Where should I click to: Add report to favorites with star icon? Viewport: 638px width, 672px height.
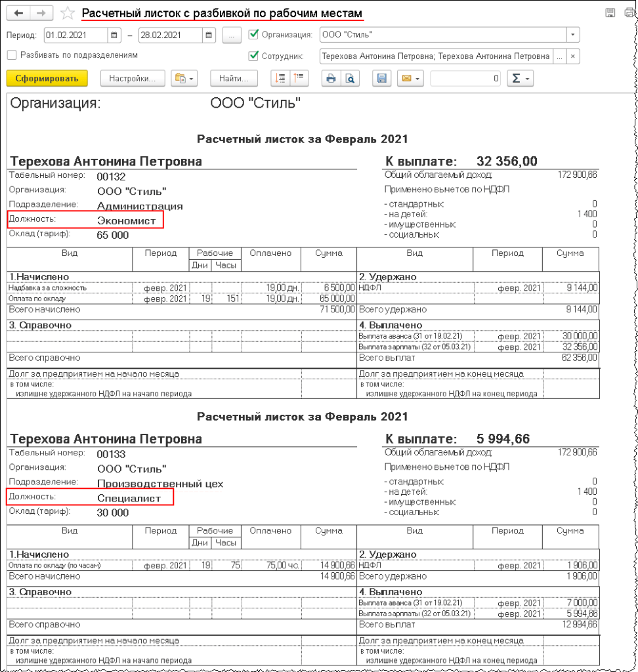[x=68, y=13]
